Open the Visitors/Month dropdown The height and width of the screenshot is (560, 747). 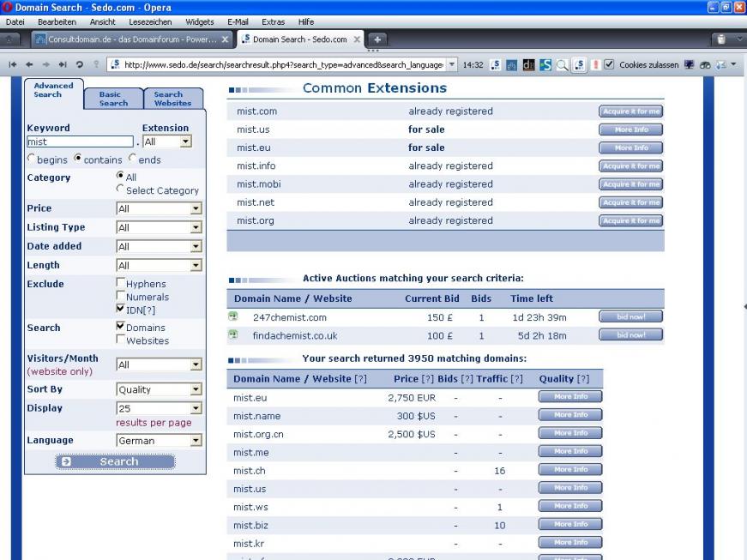160,364
